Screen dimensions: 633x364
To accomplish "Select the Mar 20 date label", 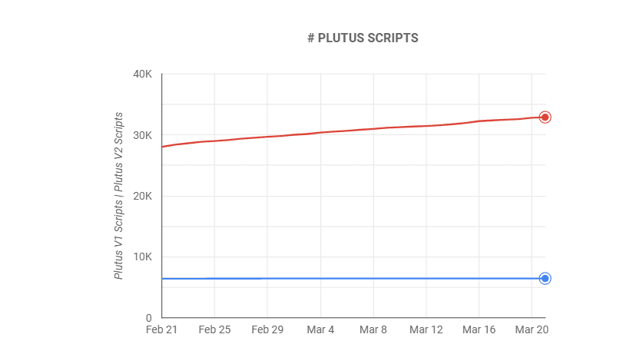I will [532, 329].
